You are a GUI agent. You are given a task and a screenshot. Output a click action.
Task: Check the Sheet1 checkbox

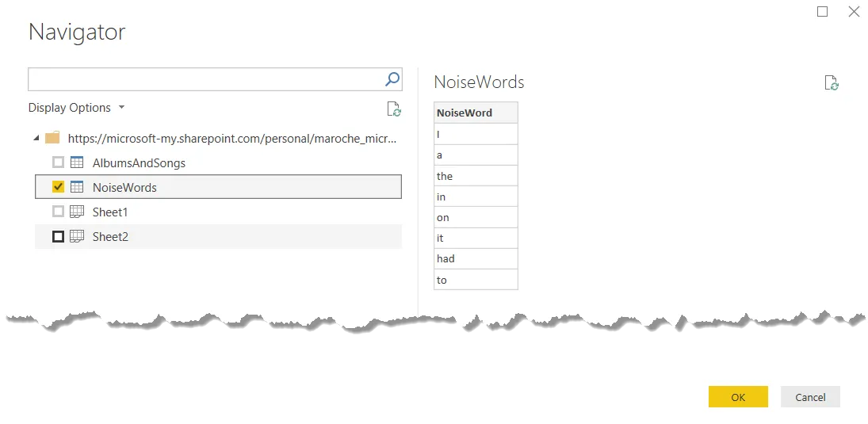tap(58, 212)
